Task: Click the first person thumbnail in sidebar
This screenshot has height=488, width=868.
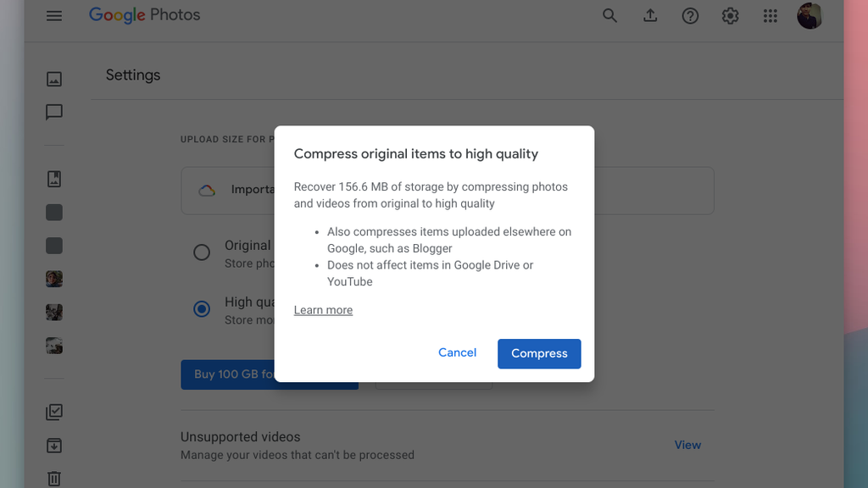Action: pos(53,279)
